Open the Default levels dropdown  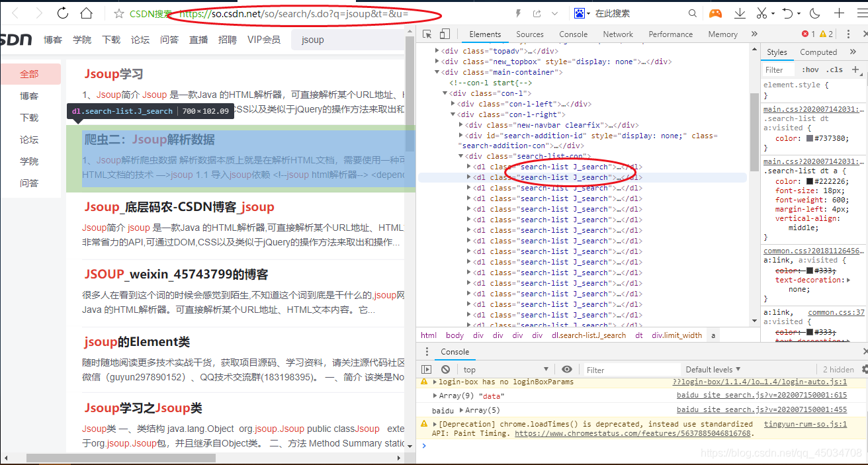coord(713,369)
